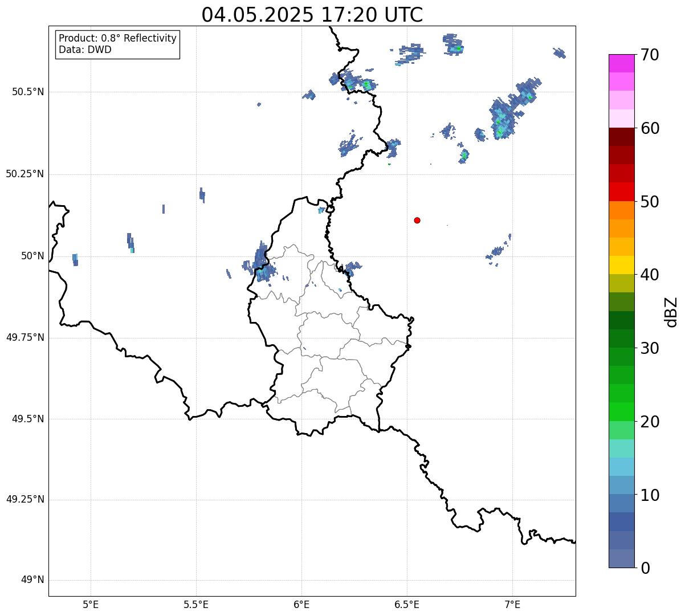Click the 7°E longitude label

pyautogui.click(x=512, y=604)
